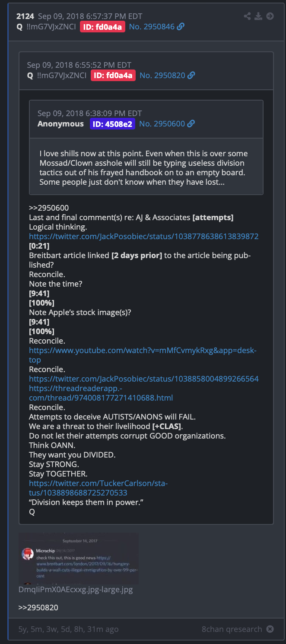The image size is (286, 644).
Task: Click the share icon on post 2124
Action: pos(247,16)
